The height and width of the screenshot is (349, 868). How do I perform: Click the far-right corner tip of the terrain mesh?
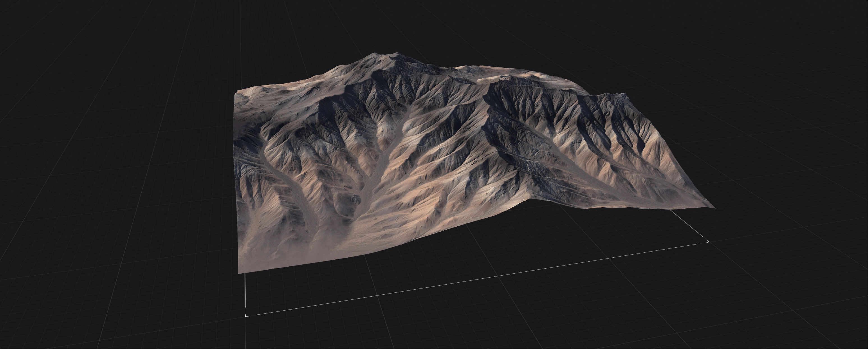coord(714,207)
